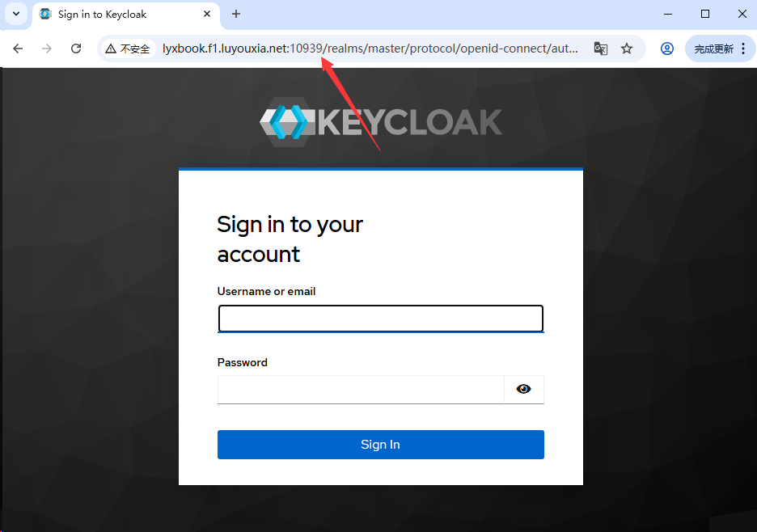Click the URL in address bar
The height and width of the screenshot is (532, 757).
pos(370,49)
